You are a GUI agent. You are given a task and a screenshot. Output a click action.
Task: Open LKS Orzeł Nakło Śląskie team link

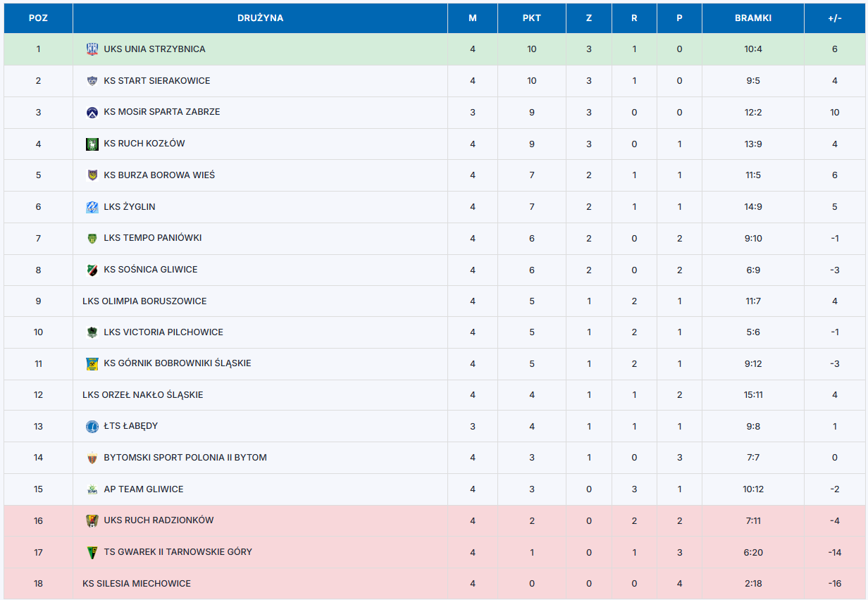(142, 395)
